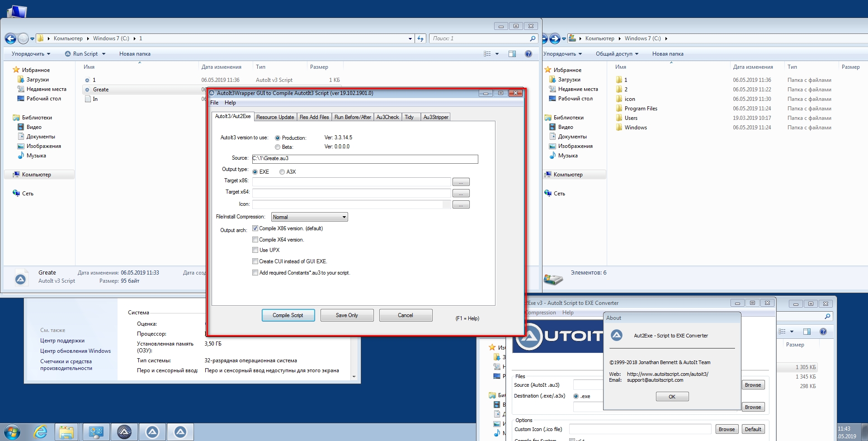Viewport: 868px width, 441px height.
Task: Switch to the Resource Update tab
Action: point(275,117)
